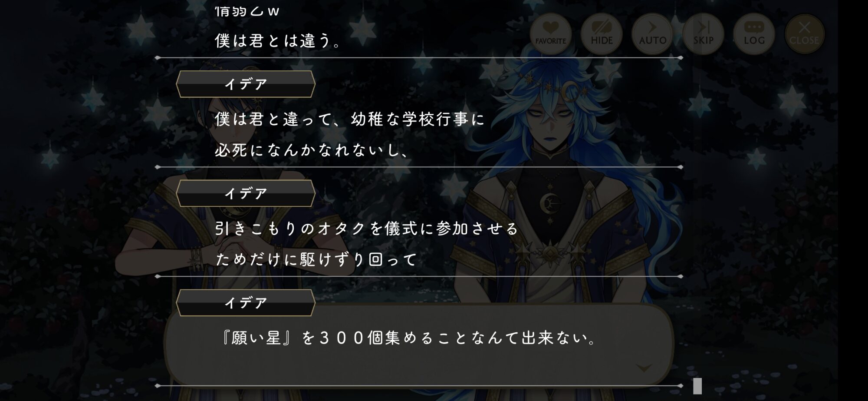Tap the entry about 引きこもりのオタク

click(367, 229)
